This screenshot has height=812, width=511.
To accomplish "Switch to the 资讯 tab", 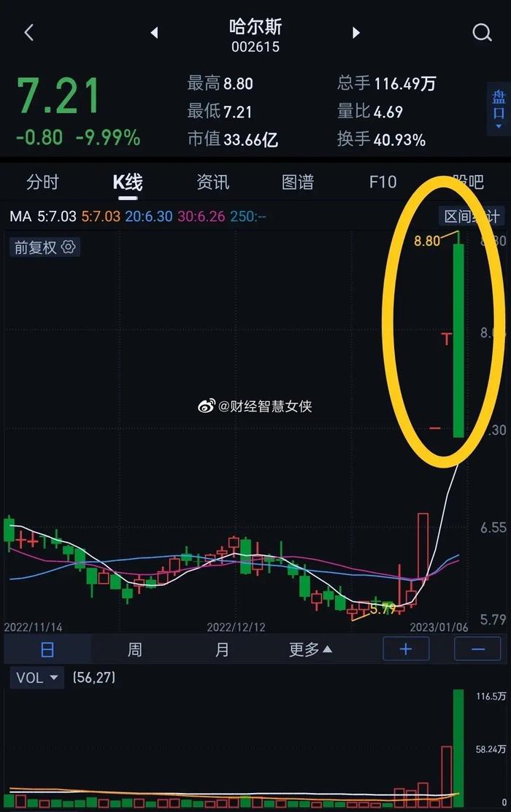I will tap(212, 182).
